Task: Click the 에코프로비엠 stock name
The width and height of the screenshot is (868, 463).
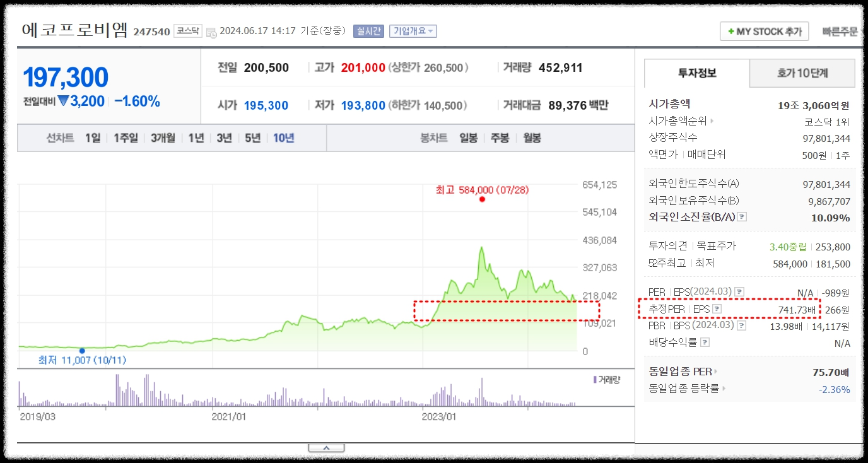Action: tap(75, 30)
